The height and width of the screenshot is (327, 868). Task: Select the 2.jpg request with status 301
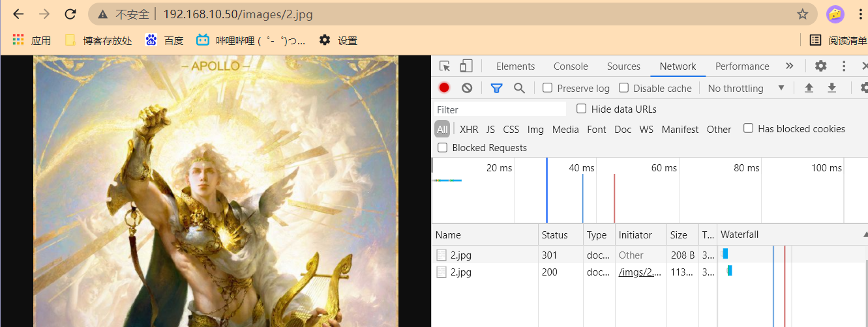[650, 255]
